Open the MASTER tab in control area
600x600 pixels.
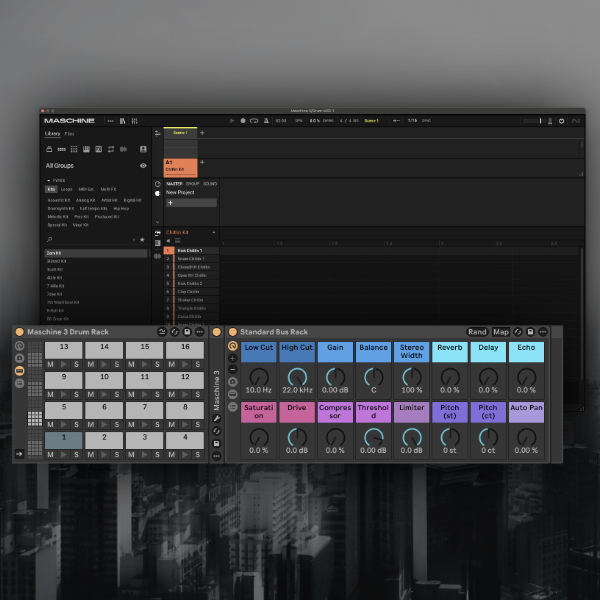pos(174,184)
